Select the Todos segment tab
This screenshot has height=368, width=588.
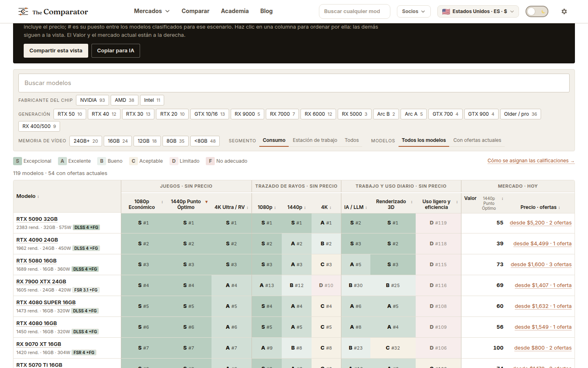352,140
